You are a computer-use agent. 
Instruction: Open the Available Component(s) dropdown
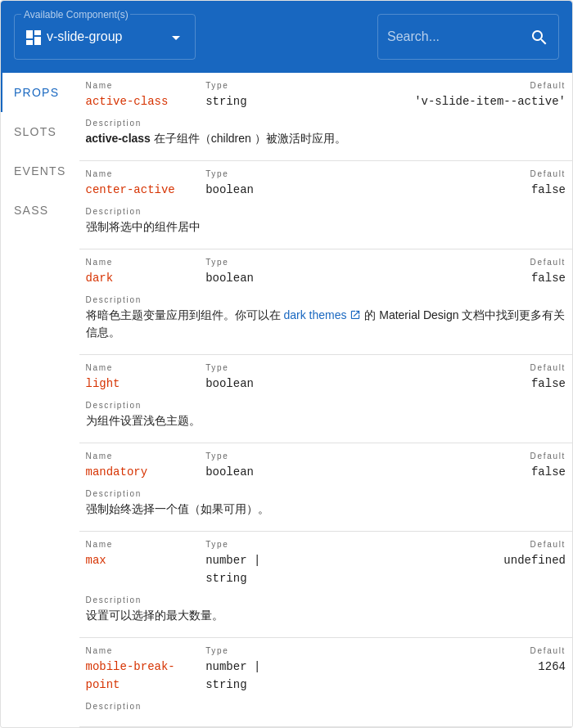[105, 36]
